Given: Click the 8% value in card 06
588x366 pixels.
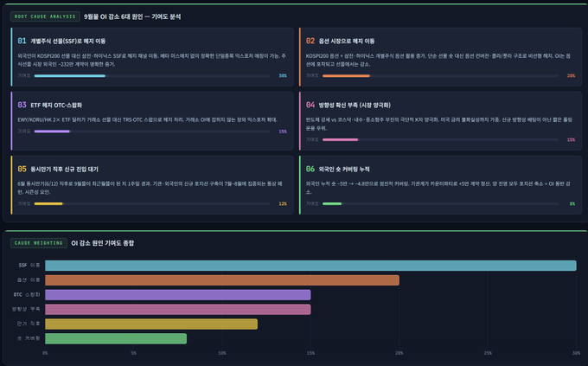Looking at the screenshot, I should point(572,204).
